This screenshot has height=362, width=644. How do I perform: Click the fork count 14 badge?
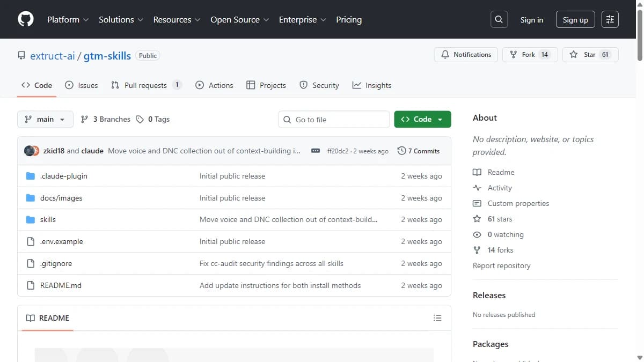[544, 55]
